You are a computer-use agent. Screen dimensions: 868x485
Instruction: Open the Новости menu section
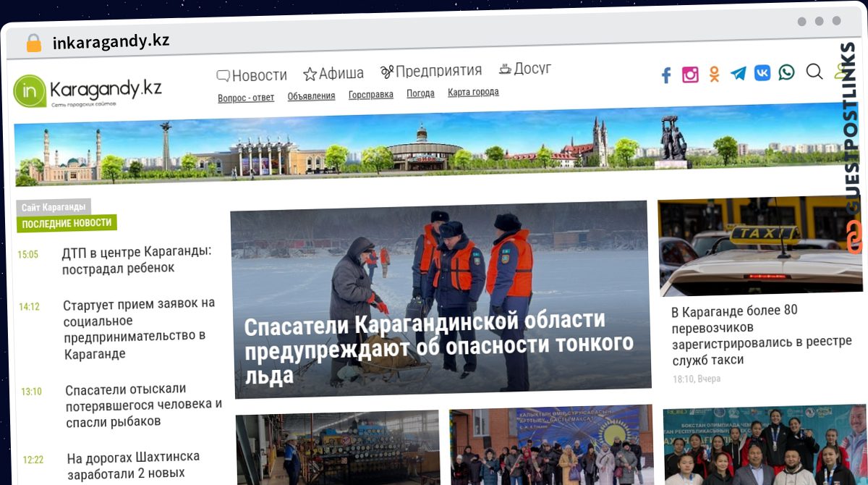(x=252, y=75)
